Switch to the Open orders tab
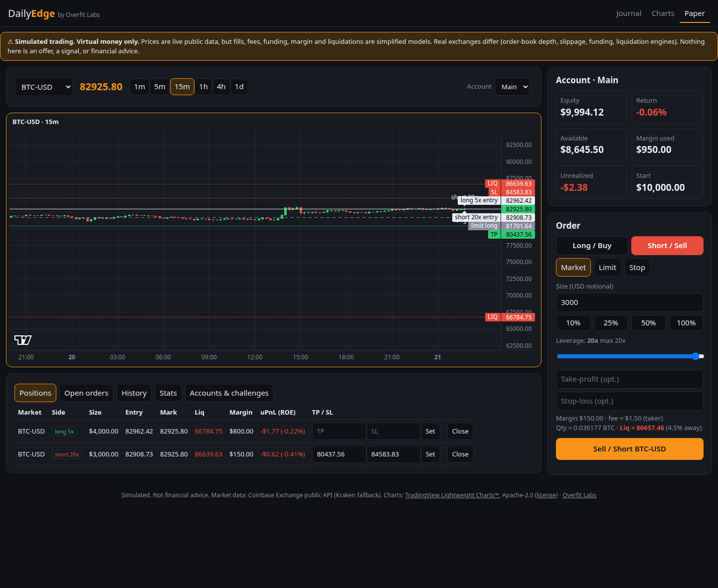The height and width of the screenshot is (588, 718). pos(86,393)
